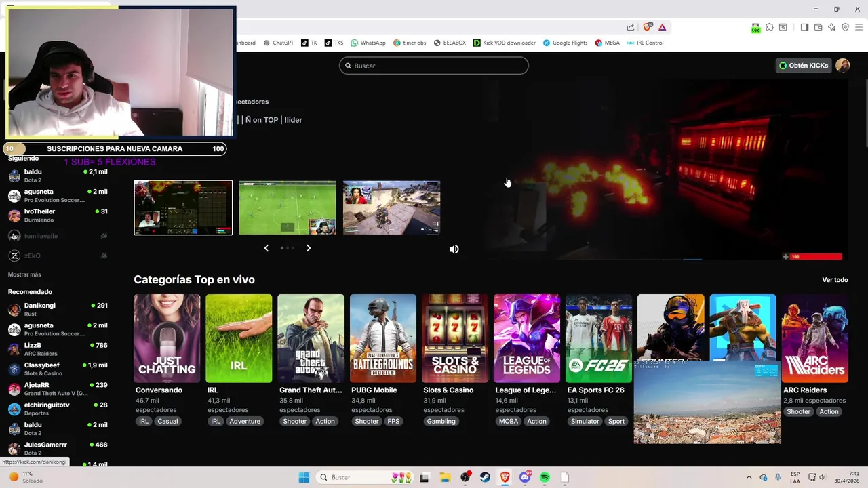Open the BELABOX bookmark
The width and height of the screenshot is (868, 488).
[x=450, y=43]
